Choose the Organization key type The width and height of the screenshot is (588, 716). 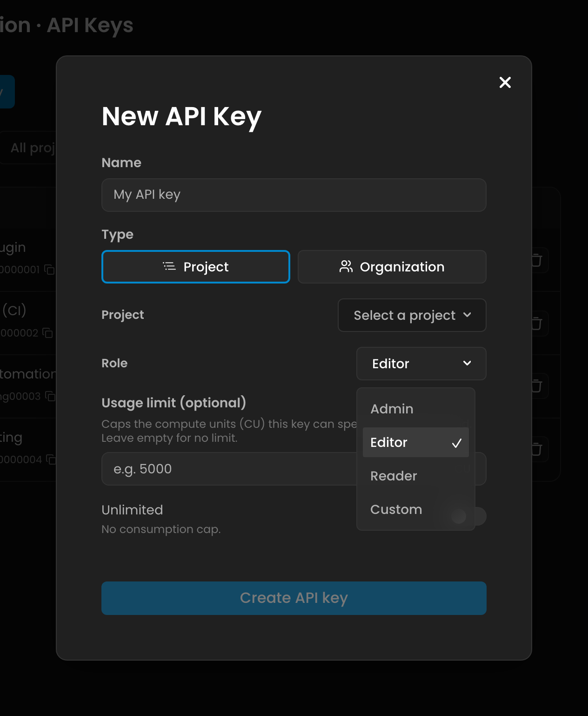tap(392, 267)
